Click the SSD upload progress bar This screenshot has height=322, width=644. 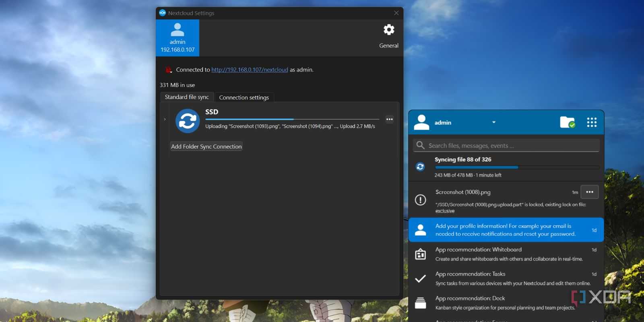[x=292, y=119]
